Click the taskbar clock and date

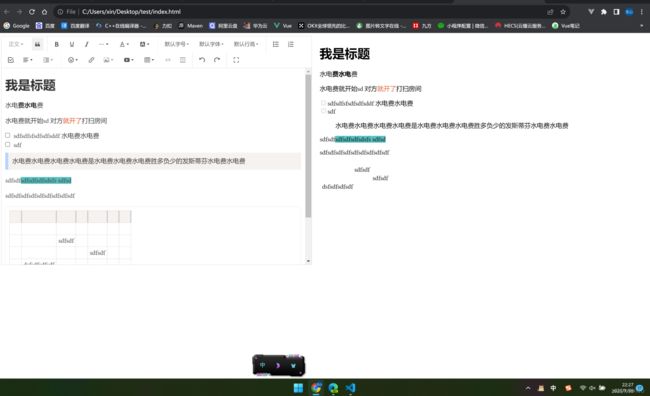click(622, 388)
